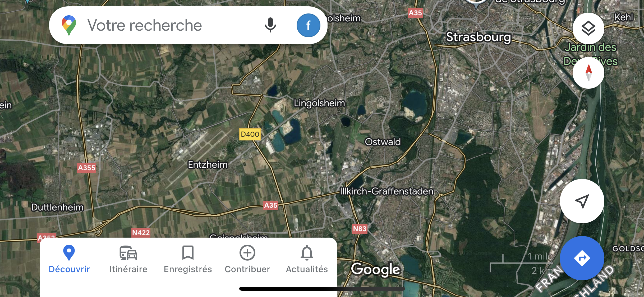Tap the Illkirch-Graffenstaden place label
This screenshot has width=644, height=297.
(387, 191)
